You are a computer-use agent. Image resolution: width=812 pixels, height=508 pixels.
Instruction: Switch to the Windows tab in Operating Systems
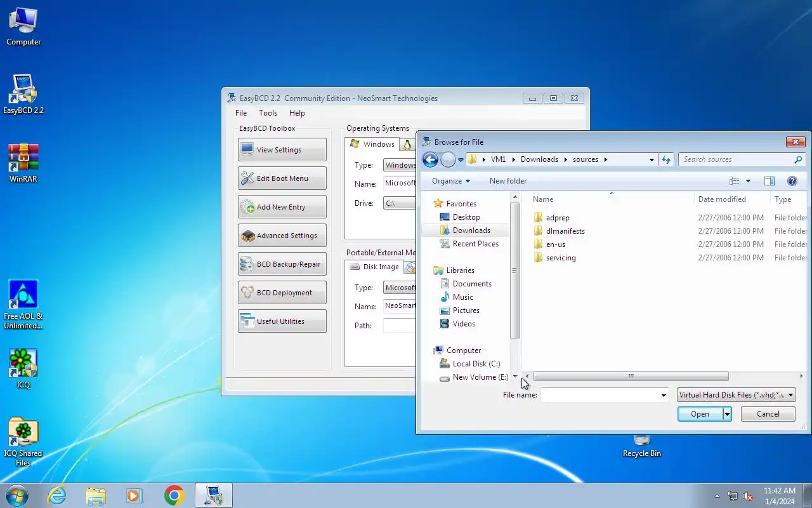372,144
